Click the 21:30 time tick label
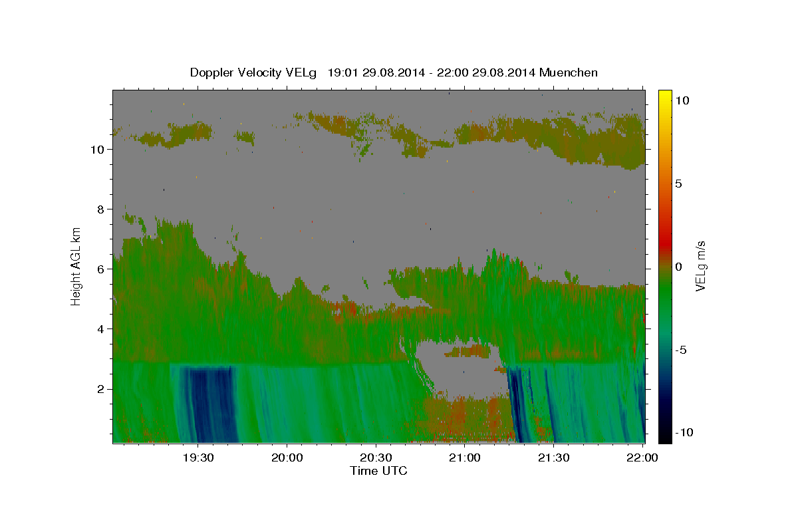This screenshot has width=798, height=532. point(553,457)
